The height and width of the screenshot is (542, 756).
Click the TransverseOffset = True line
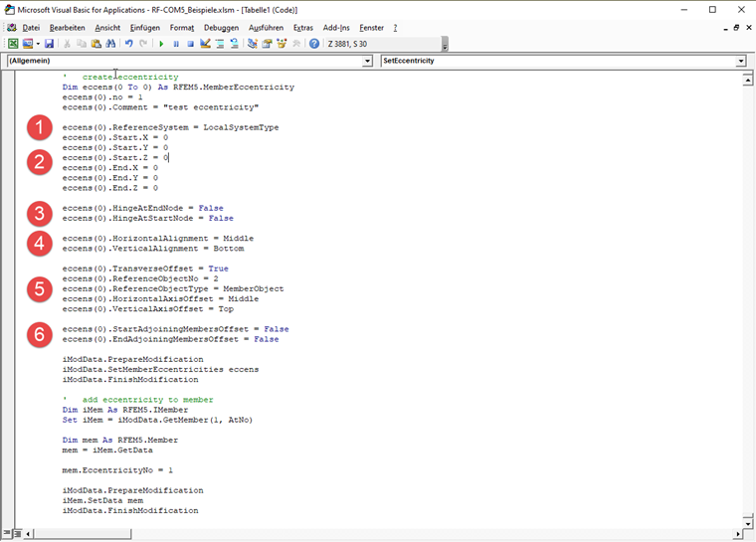click(145, 269)
